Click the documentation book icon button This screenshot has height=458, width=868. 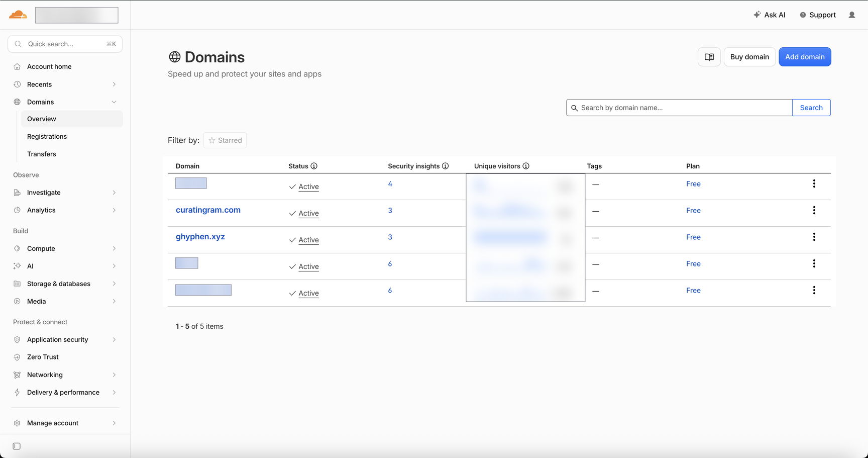pos(709,57)
